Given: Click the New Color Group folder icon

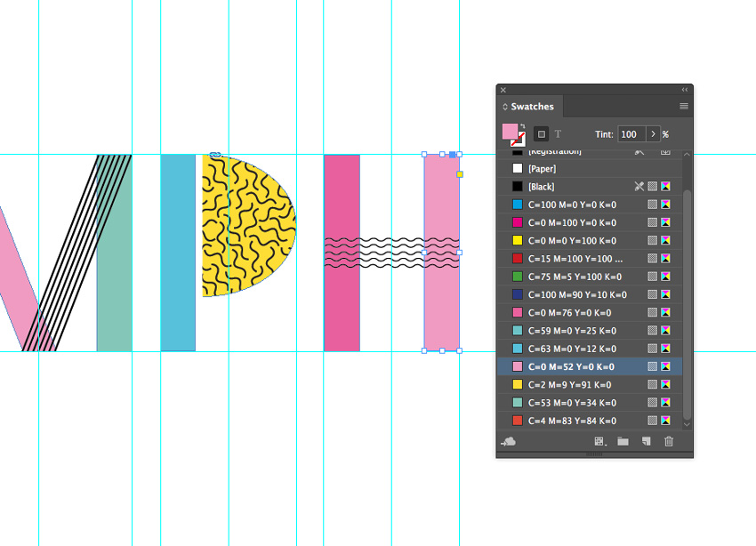Looking at the screenshot, I should point(623,441).
